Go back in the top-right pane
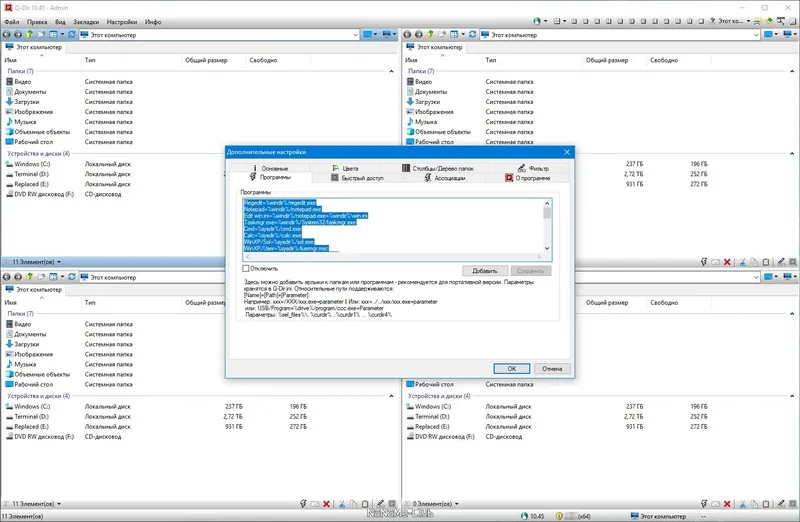The height and width of the screenshot is (522, 800). (407, 35)
